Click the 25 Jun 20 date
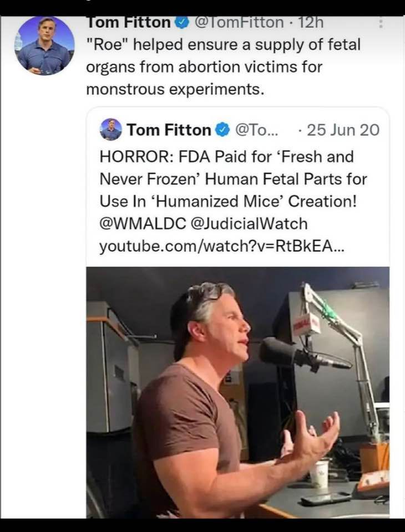This screenshot has height=532, width=405. point(342,130)
